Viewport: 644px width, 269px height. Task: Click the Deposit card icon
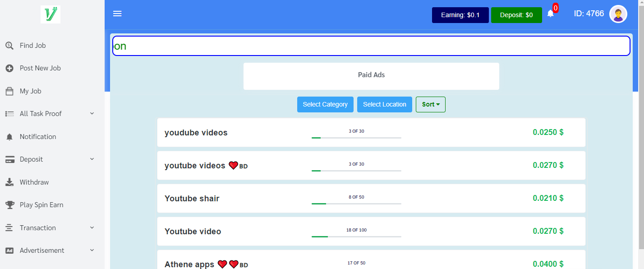(x=9, y=159)
